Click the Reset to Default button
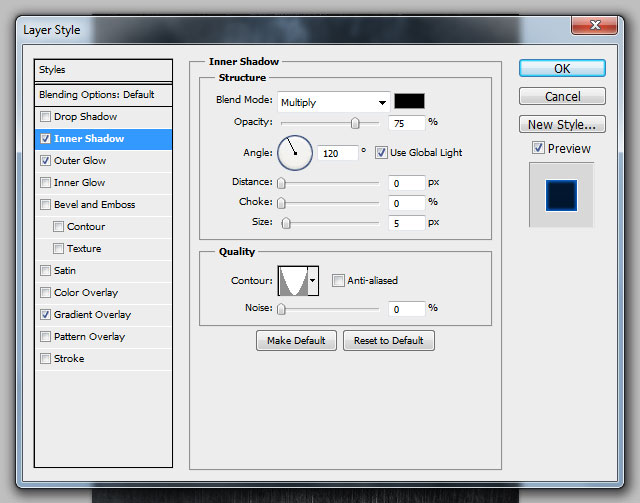The height and width of the screenshot is (503, 640). coord(389,341)
